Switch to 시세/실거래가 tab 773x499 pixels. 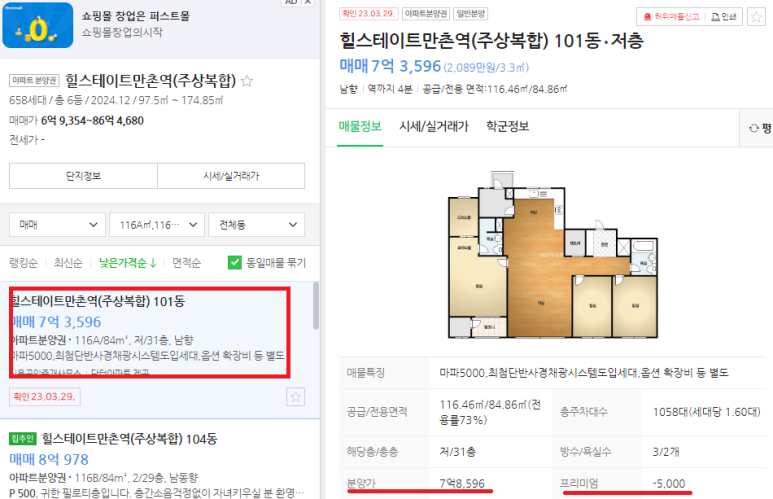pos(434,126)
